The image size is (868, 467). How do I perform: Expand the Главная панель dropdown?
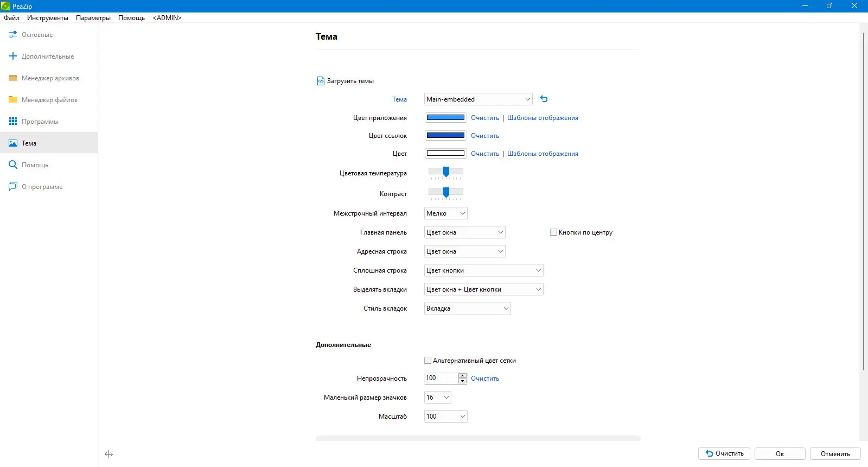point(464,232)
